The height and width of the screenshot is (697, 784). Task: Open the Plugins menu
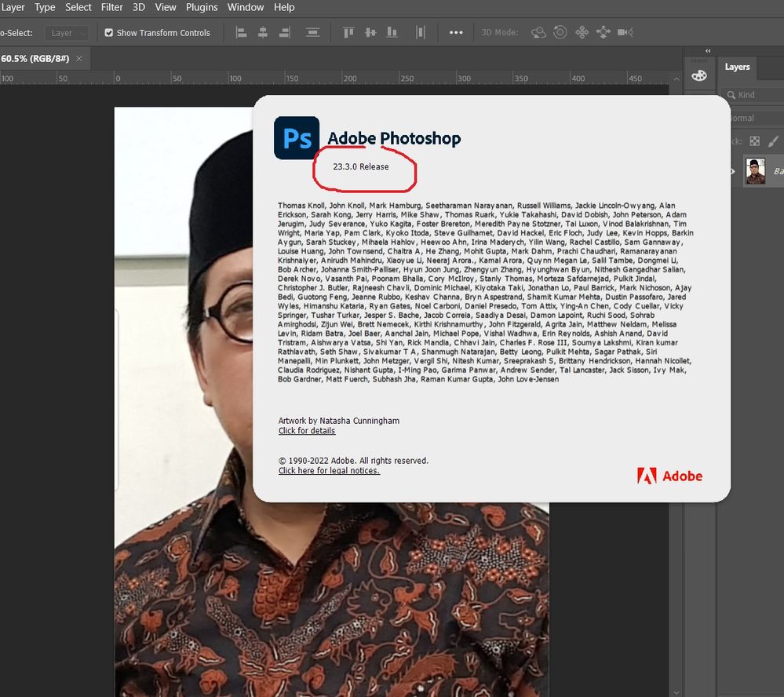tap(202, 7)
